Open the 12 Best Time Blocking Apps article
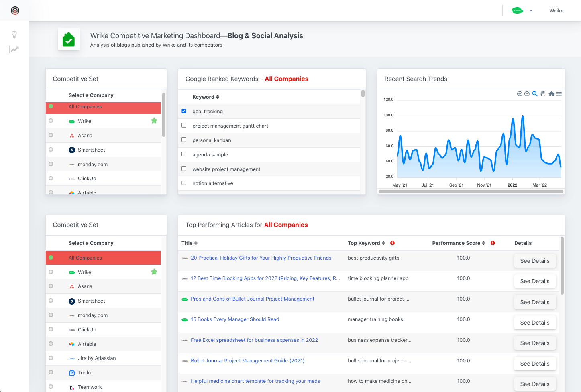Image resolution: width=581 pixels, height=392 pixels. coord(265,278)
